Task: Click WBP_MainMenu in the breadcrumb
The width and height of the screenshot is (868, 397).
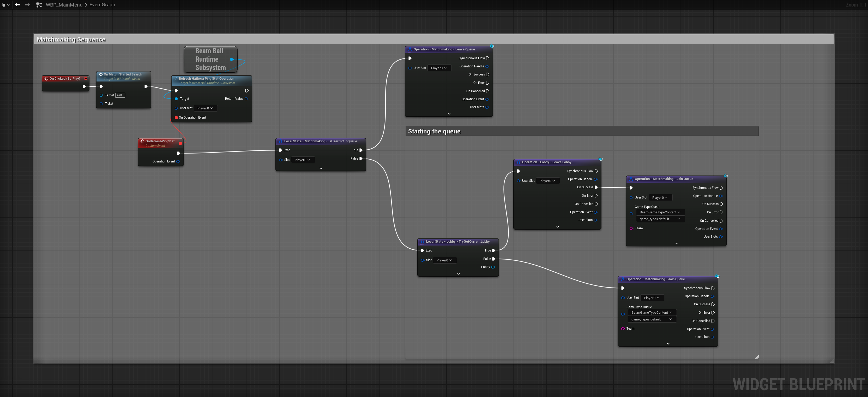Action: tap(64, 5)
